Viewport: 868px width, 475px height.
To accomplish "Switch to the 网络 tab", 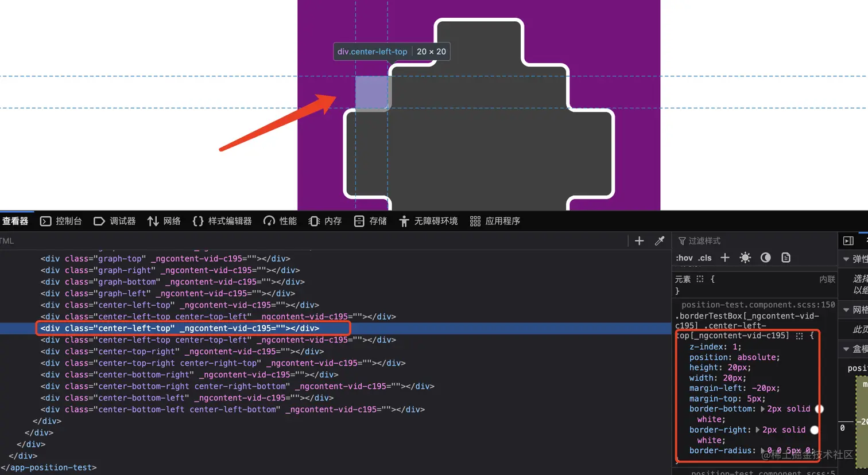I will 164,221.
